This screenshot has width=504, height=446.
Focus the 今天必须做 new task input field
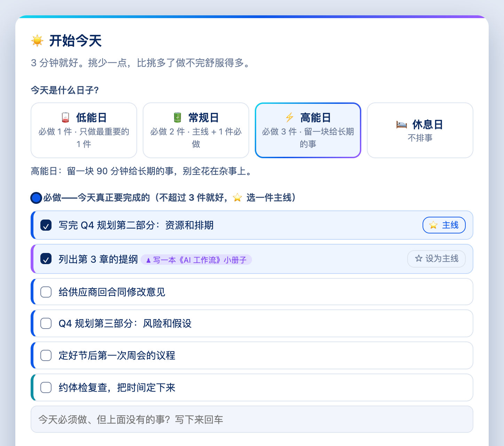252,419
